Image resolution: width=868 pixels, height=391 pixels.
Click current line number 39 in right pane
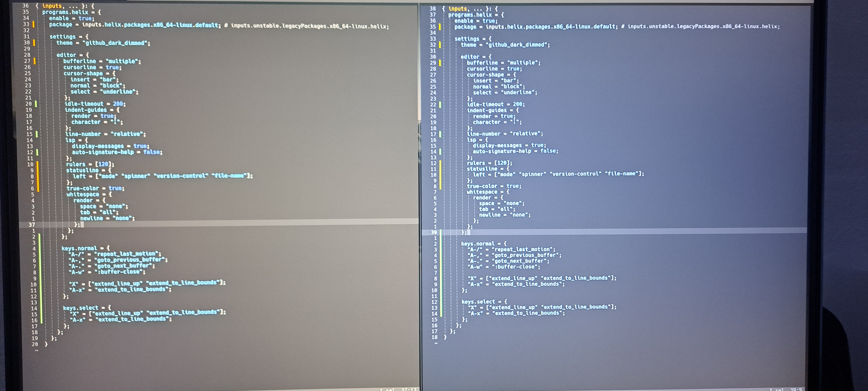point(434,232)
